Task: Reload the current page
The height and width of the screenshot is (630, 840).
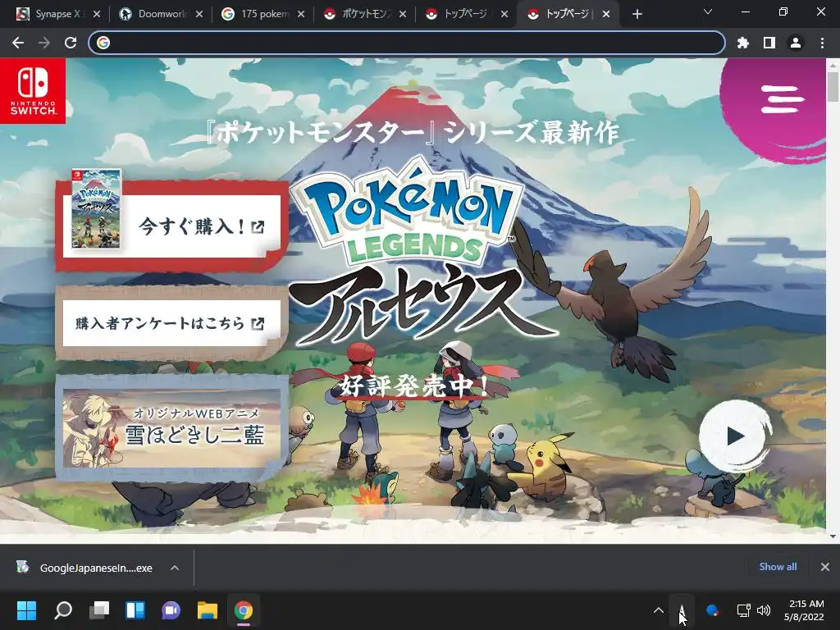Action: point(71,43)
